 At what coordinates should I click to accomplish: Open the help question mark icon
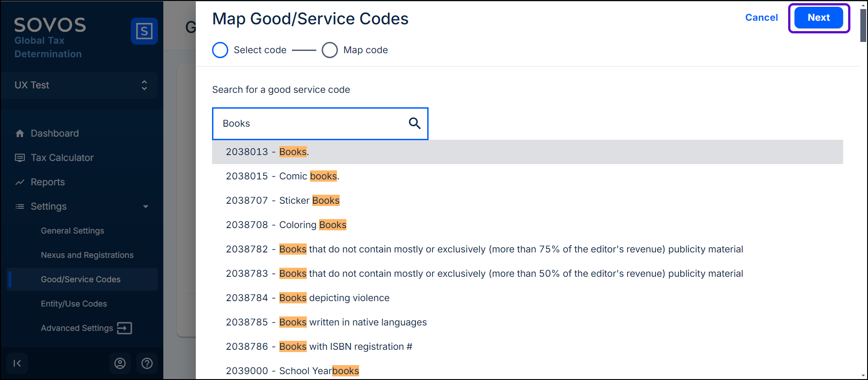pos(147,363)
